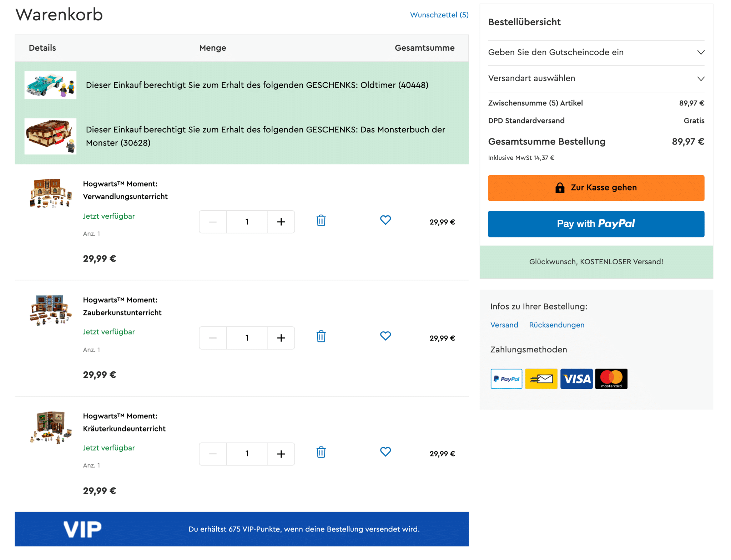This screenshot has height=560, width=731.
Task: Click the VISA payment logo
Action: tap(576, 379)
